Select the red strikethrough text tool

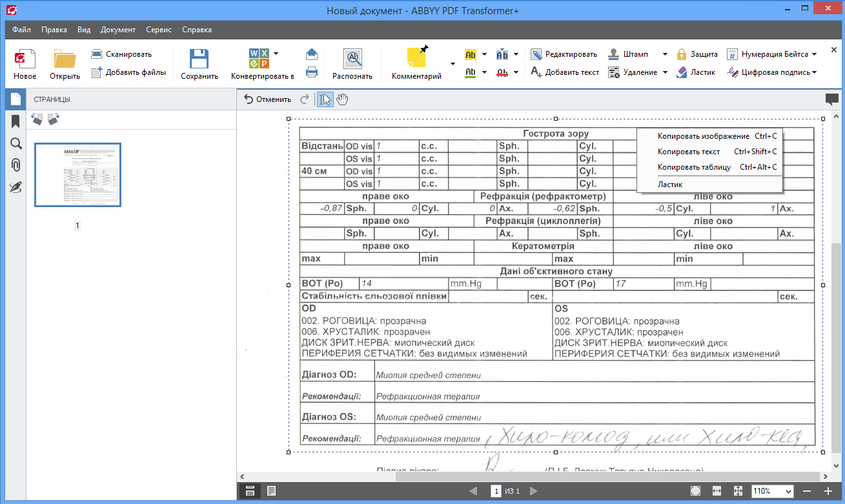pyautogui.click(x=502, y=72)
